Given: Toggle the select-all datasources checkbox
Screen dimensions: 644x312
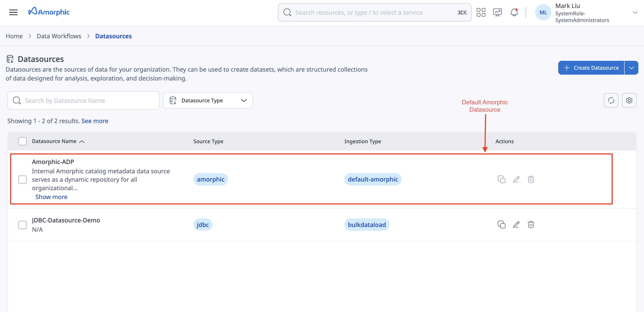Looking at the screenshot, I should pos(22,141).
